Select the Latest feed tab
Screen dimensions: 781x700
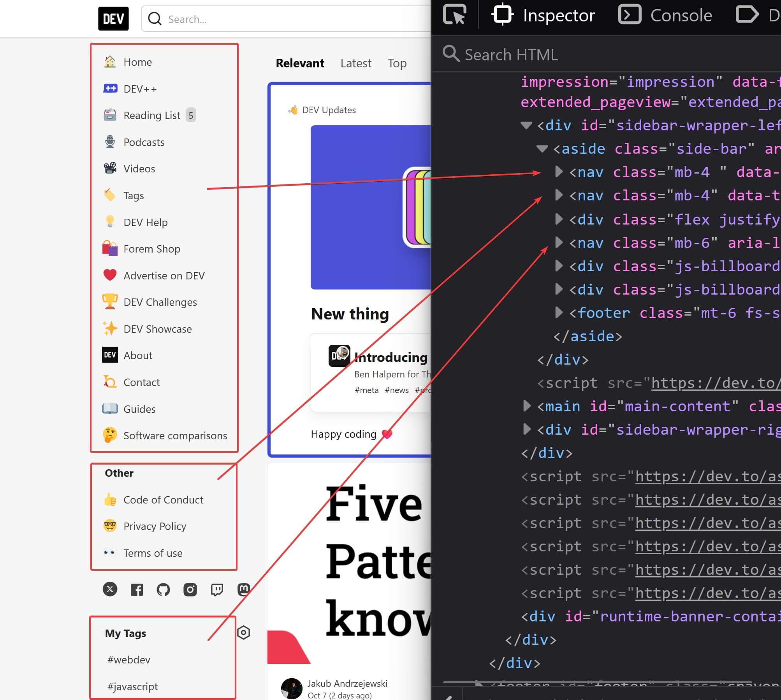coord(356,63)
